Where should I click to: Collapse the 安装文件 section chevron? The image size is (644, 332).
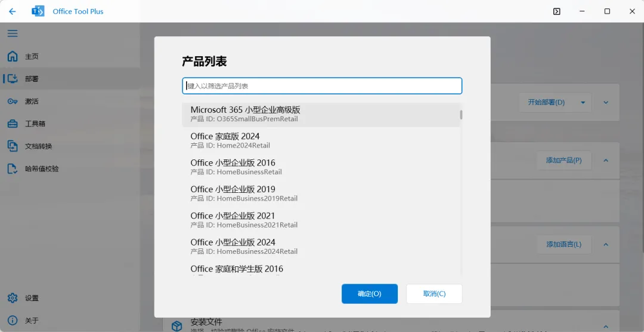pyautogui.click(x=606, y=326)
